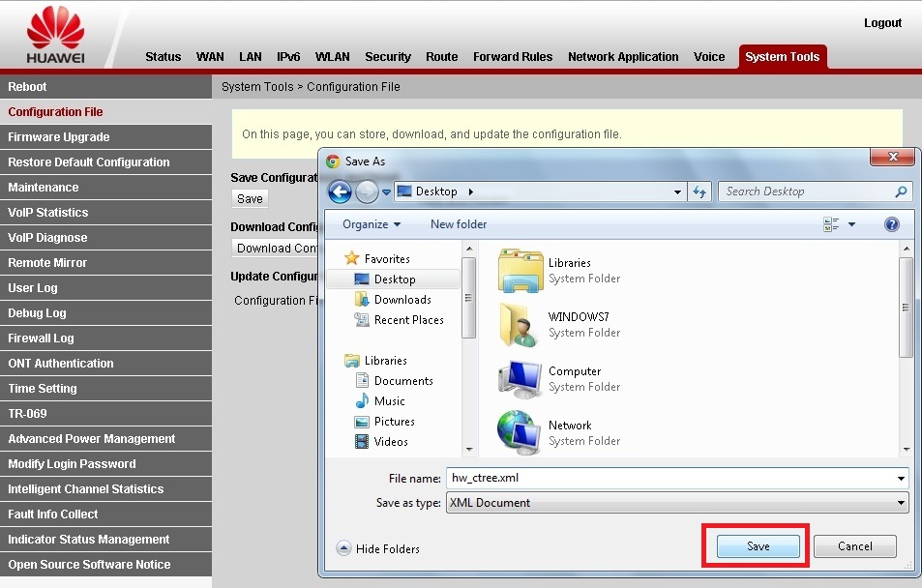Image resolution: width=922 pixels, height=588 pixels.
Task: Open the Firmware Upgrade sidebar item
Action: pos(59,137)
